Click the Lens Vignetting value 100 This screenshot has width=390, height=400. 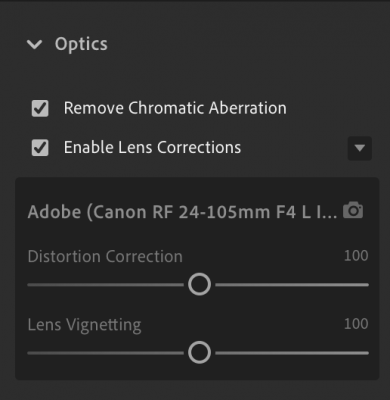(x=356, y=324)
